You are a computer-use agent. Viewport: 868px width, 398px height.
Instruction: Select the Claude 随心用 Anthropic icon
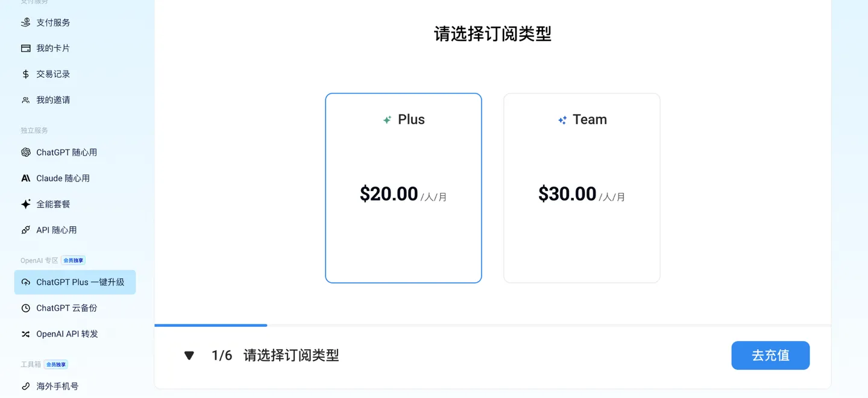point(24,178)
